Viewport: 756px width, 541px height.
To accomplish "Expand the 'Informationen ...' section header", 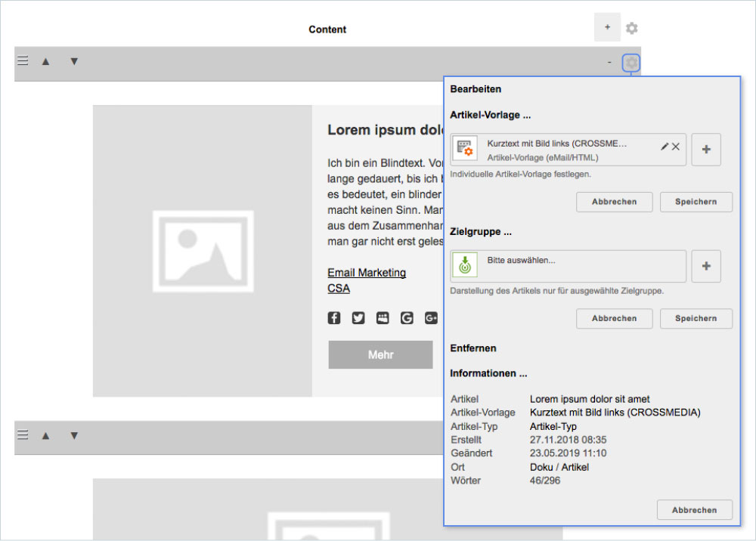I will point(488,373).
